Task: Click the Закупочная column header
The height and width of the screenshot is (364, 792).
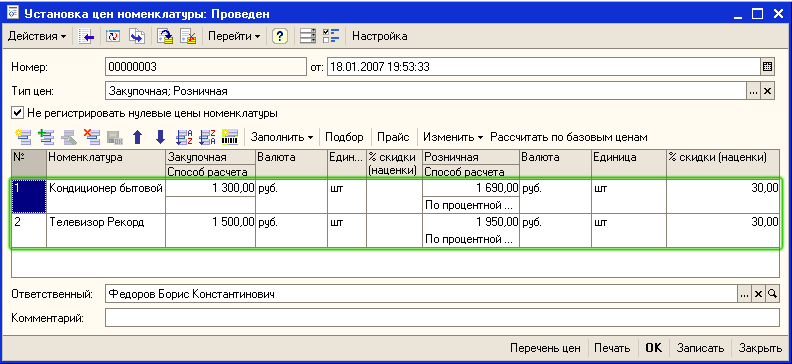Action: pos(211,157)
